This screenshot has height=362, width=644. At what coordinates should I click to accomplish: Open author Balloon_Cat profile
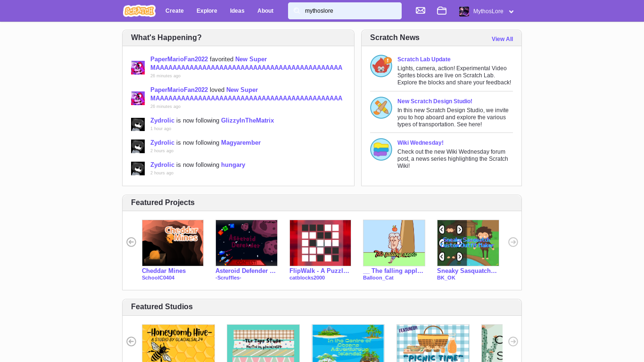coord(378,278)
